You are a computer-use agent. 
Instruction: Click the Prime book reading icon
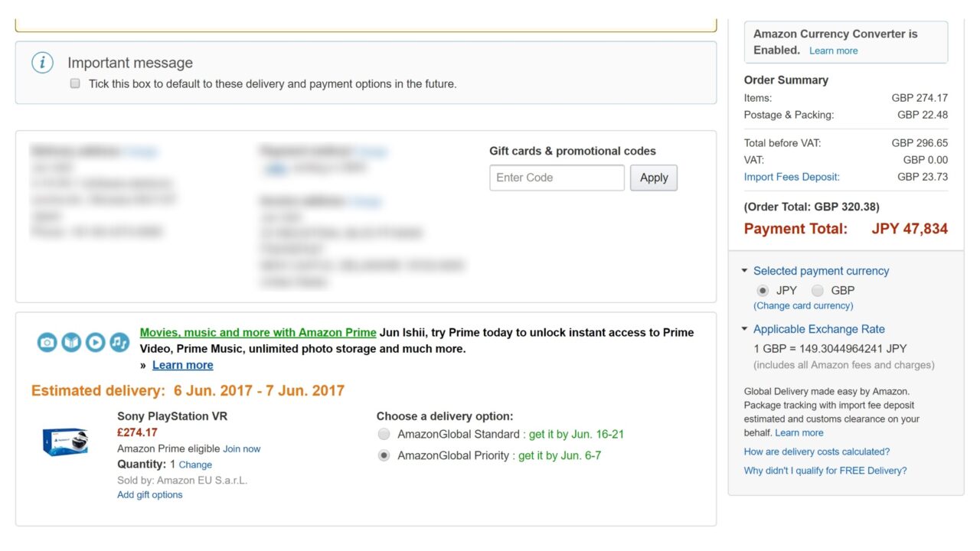coord(71,342)
